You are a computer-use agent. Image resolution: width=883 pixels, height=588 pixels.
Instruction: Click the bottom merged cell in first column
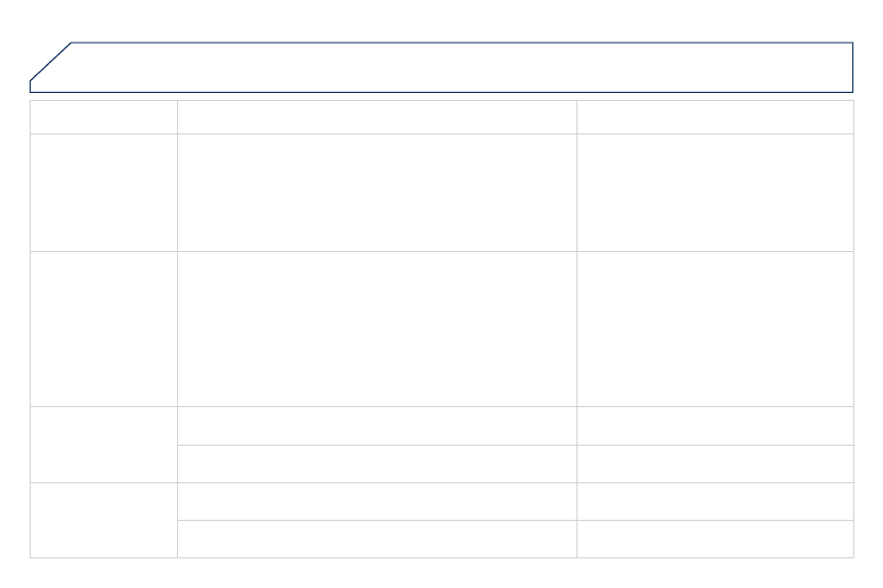coord(104,520)
